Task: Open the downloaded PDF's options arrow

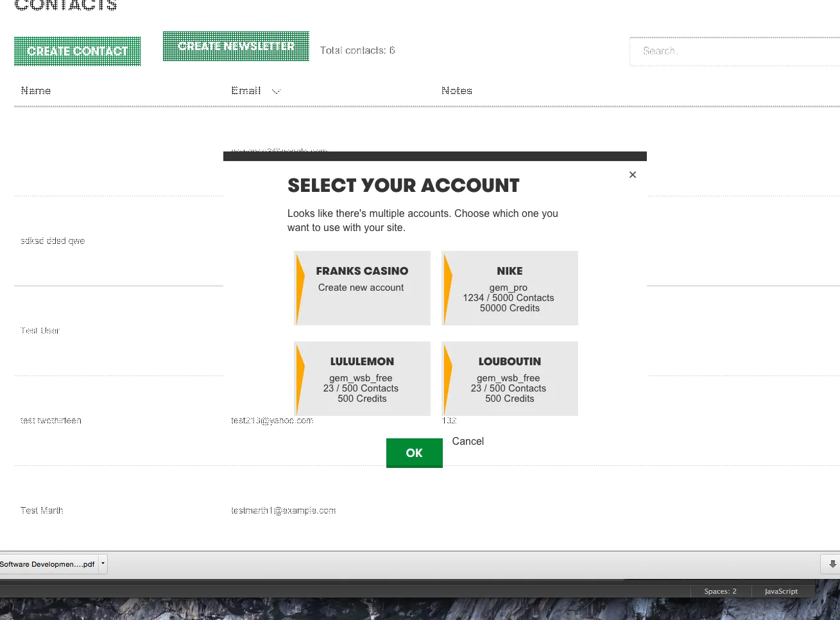Action: pyautogui.click(x=103, y=564)
